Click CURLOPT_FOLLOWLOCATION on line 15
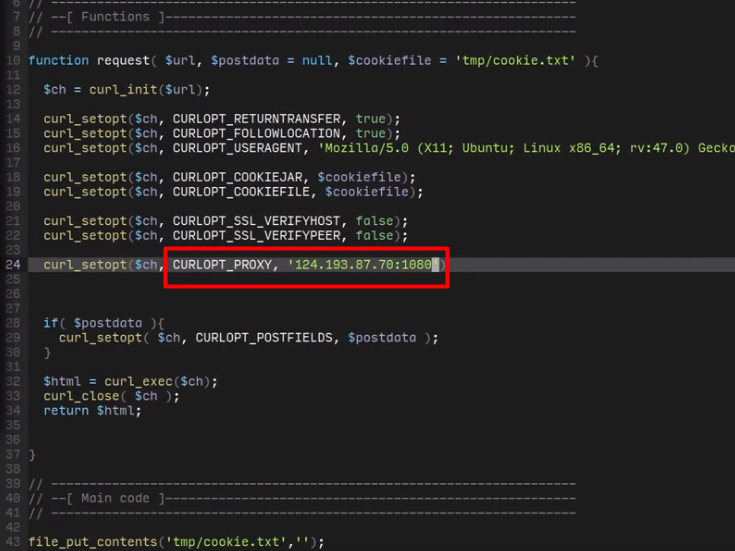The image size is (735, 551). [x=256, y=133]
